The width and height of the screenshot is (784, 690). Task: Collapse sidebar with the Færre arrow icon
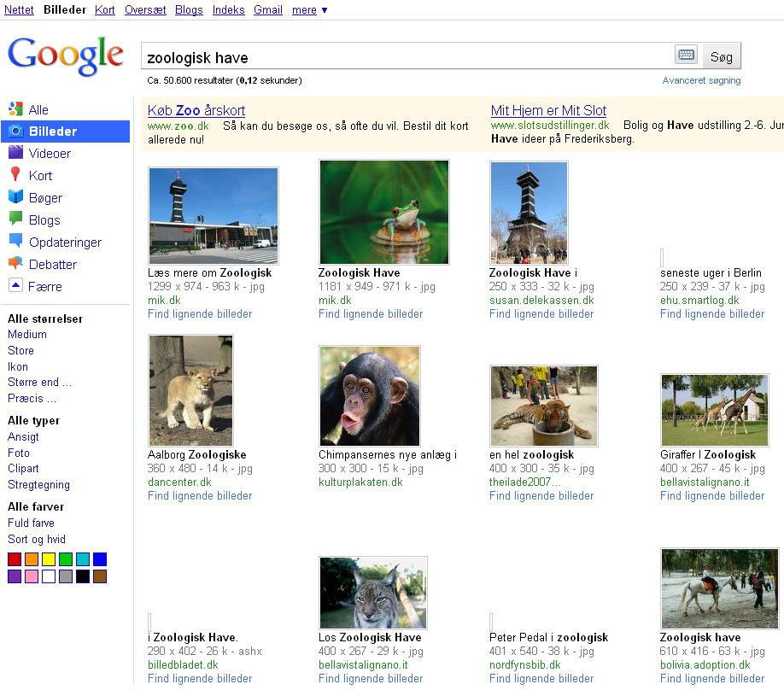point(15,285)
